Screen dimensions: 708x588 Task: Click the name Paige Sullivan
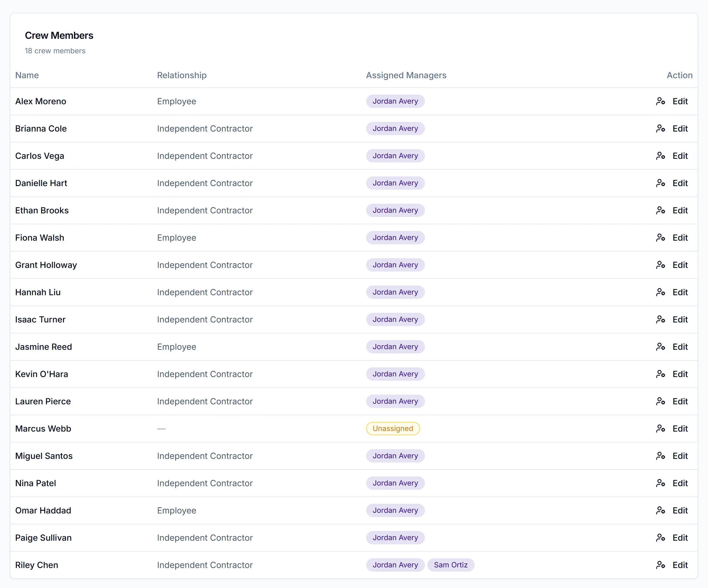pos(43,538)
